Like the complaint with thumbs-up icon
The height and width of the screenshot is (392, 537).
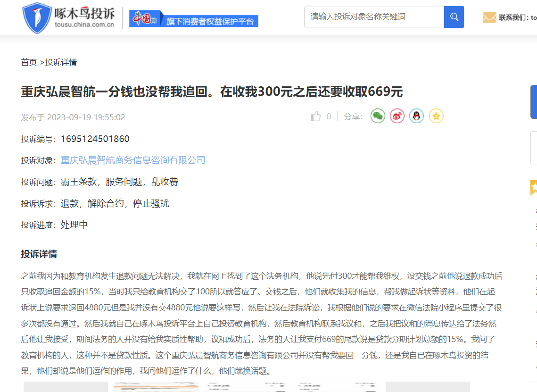coord(315,117)
